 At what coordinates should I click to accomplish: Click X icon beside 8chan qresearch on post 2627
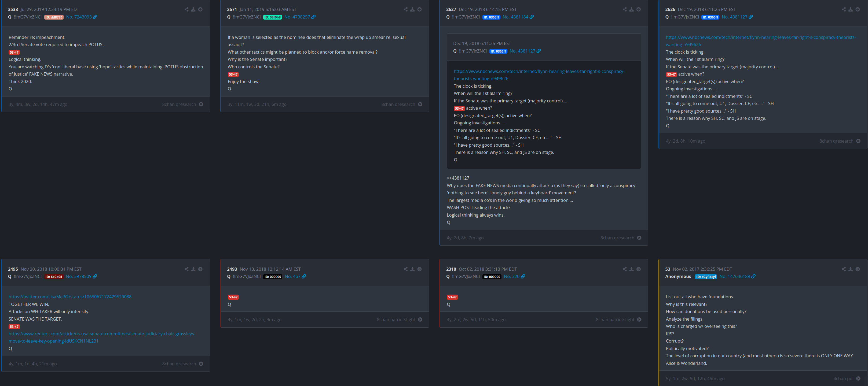point(639,238)
